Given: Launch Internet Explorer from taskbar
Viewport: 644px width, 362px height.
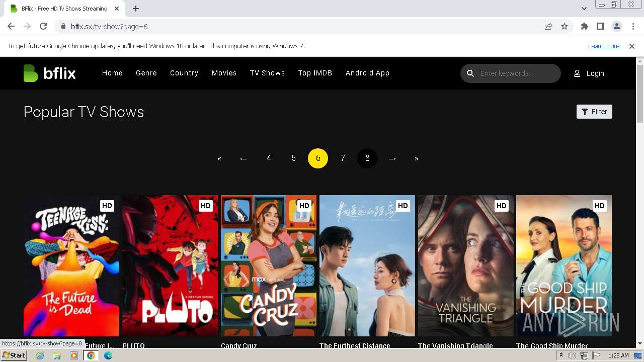Looking at the screenshot, I should coord(40,355).
